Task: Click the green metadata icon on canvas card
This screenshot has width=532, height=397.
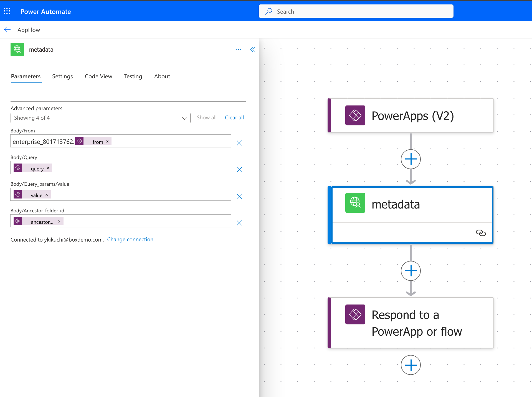Action: point(355,203)
